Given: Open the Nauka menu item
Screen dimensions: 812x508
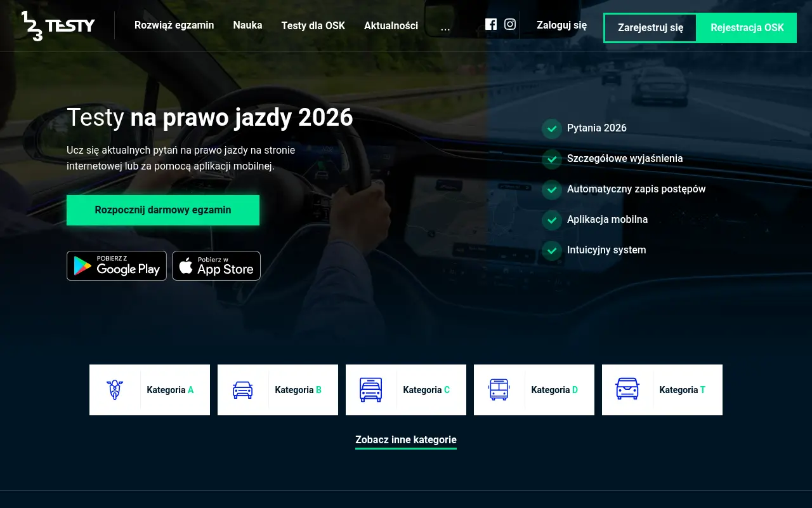Looking at the screenshot, I should (247, 25).
